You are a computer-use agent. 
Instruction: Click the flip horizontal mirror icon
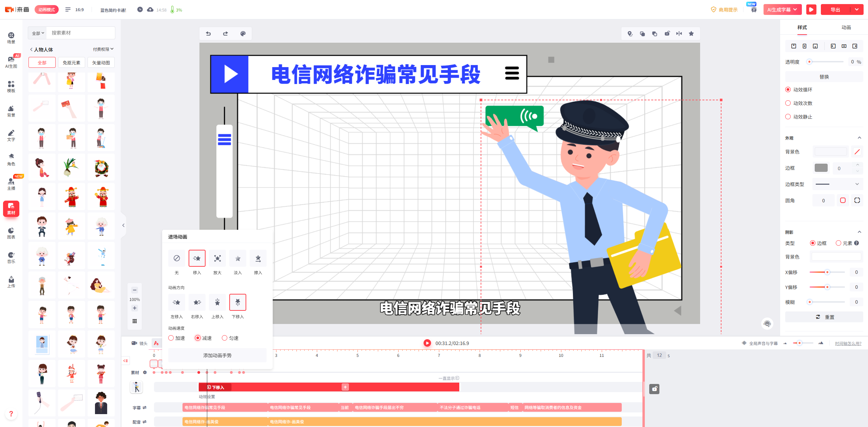(x=679, y=34)
